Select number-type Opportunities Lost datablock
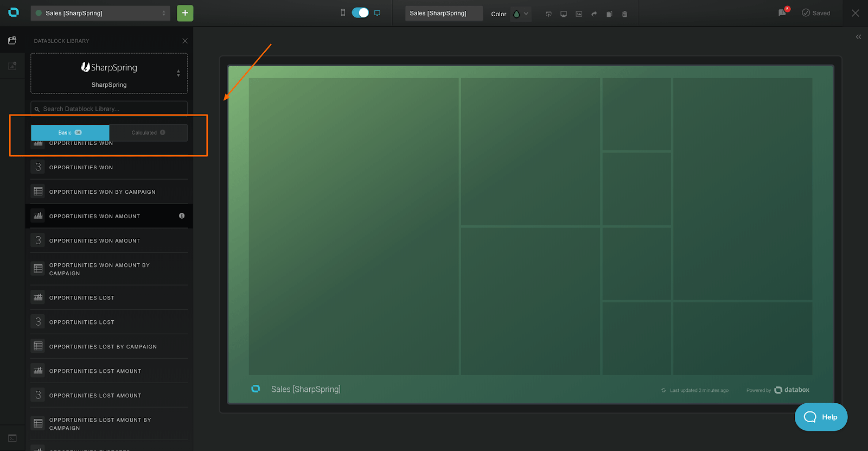Viewport: 868px width, 451px height. (x=109, y=322)
